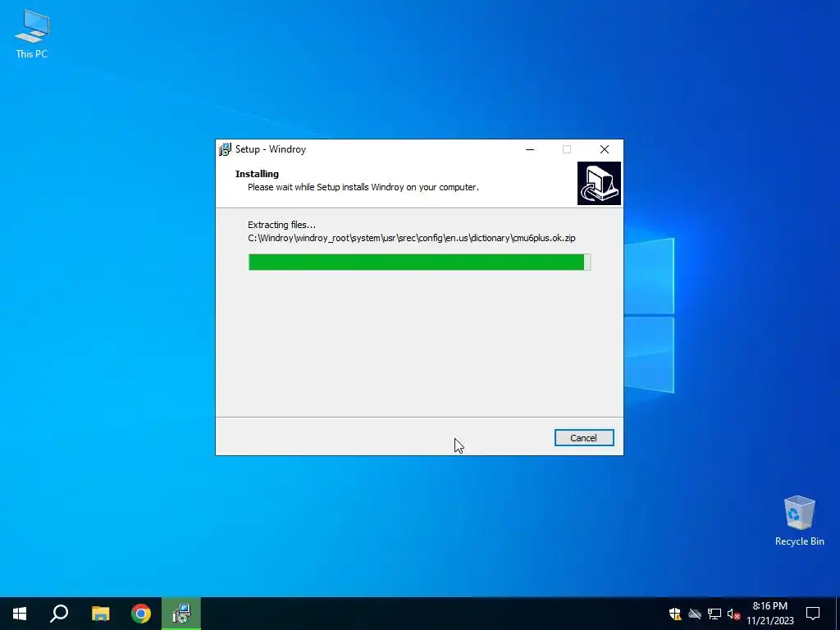Close the Setup - Windroy window
This screenshot has height=630, width=840.
(x=605, y=149)
